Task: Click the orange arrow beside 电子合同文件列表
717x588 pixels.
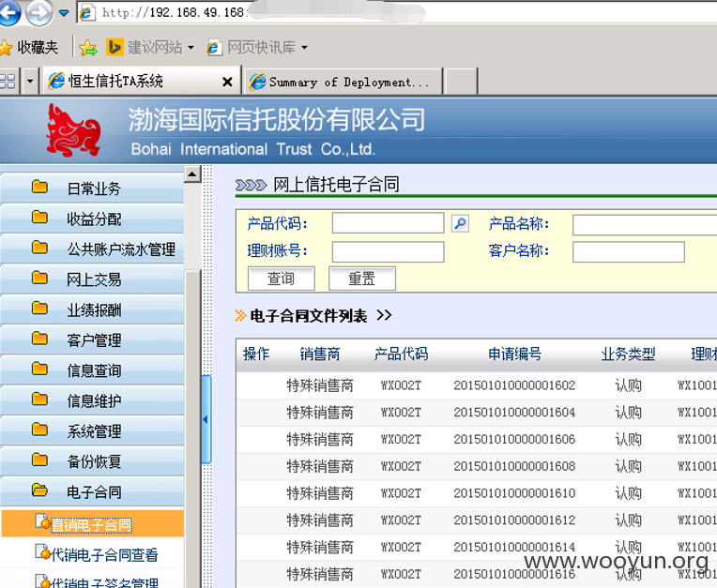Action: point(240,315)
